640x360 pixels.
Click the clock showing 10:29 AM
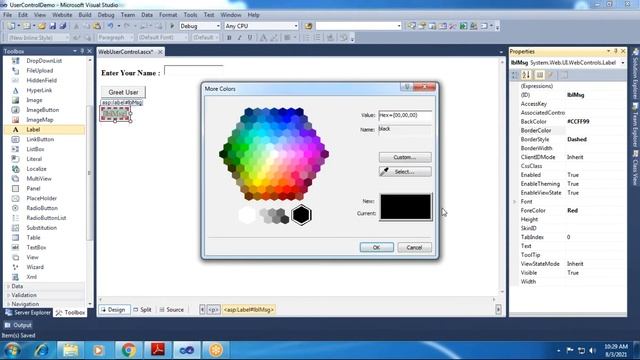click(x=616, y=347)
